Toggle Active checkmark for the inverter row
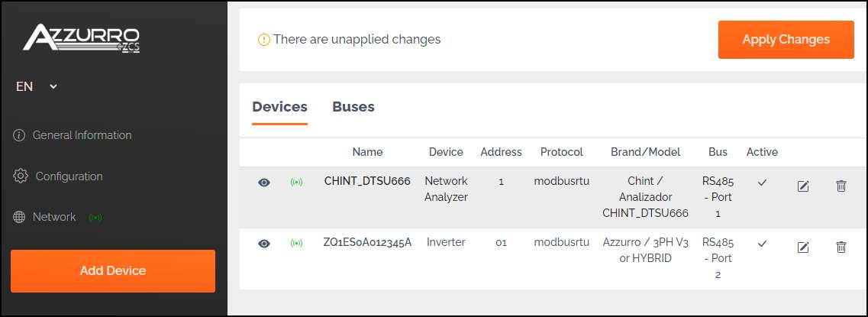The image size is (868, 317). 763,243
